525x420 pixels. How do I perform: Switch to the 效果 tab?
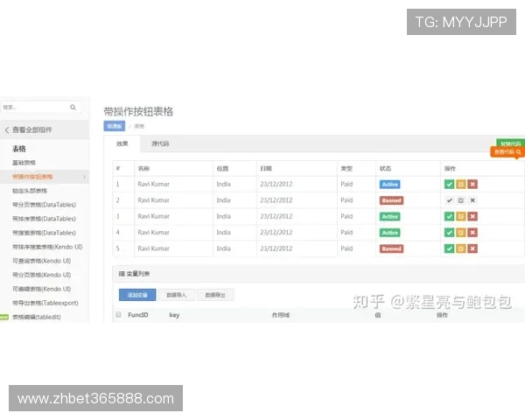122,143
